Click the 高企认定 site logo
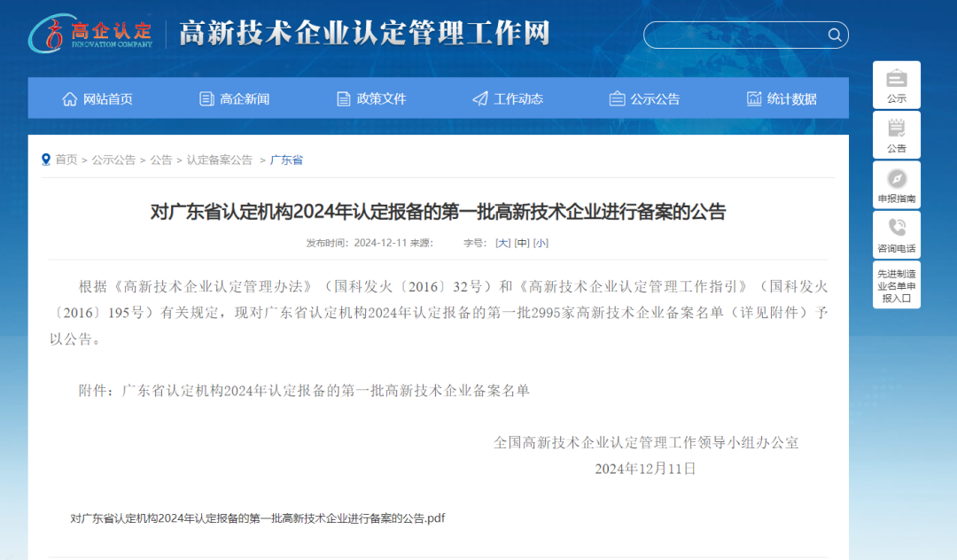Screen dimensions: 957x560 pos(90,33)
